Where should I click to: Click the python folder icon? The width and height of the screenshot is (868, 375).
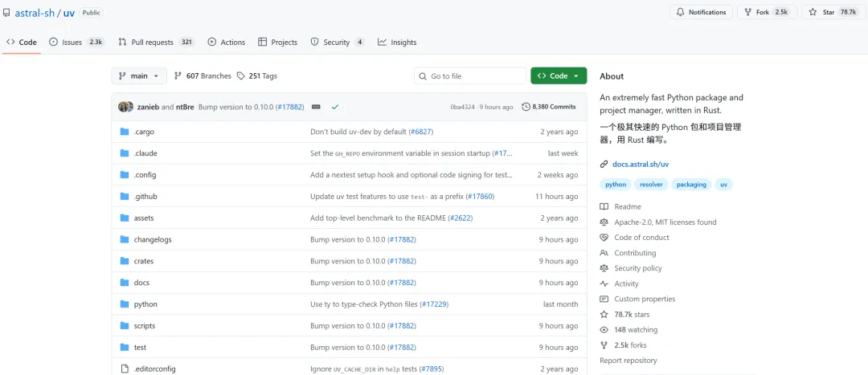point(125,304)
